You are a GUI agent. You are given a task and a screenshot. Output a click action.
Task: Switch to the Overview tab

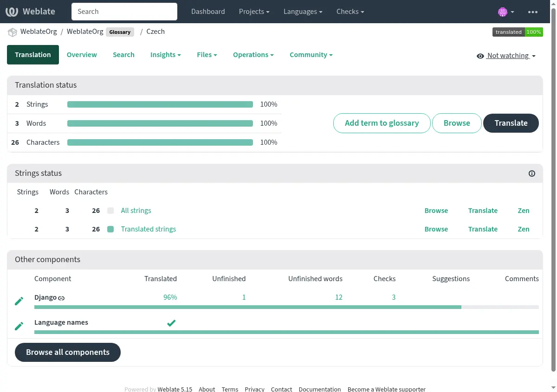click(82, 55)
